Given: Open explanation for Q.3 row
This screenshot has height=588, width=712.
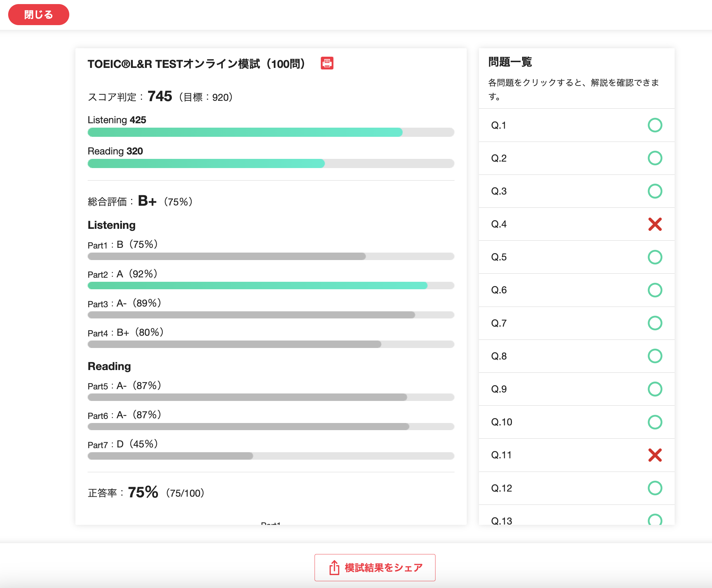Looking at the screenshot, I should click(577, 191).
